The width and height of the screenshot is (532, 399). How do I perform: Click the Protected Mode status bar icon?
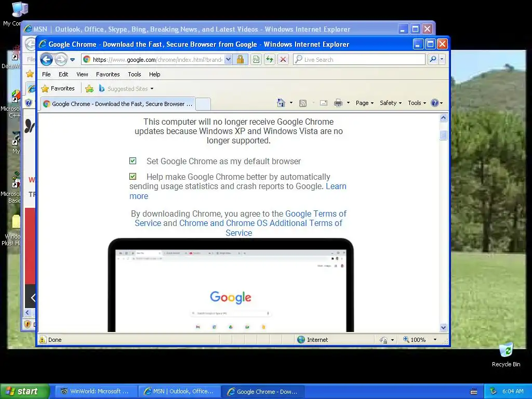tap(383, 340)
